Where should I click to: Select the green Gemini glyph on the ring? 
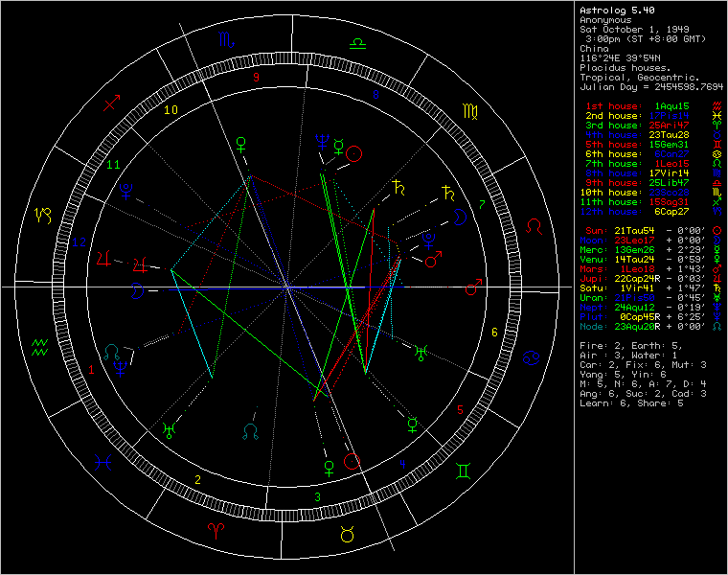463,471
